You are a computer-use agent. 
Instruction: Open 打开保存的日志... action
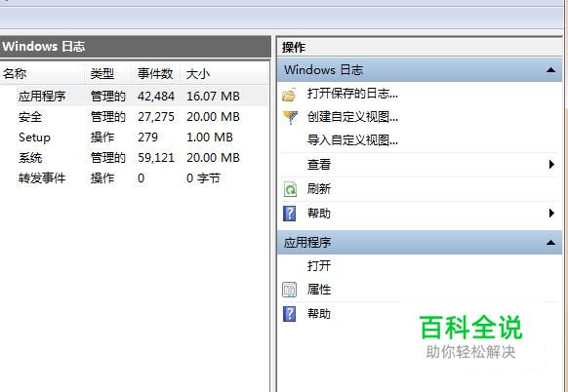(352, 95)
